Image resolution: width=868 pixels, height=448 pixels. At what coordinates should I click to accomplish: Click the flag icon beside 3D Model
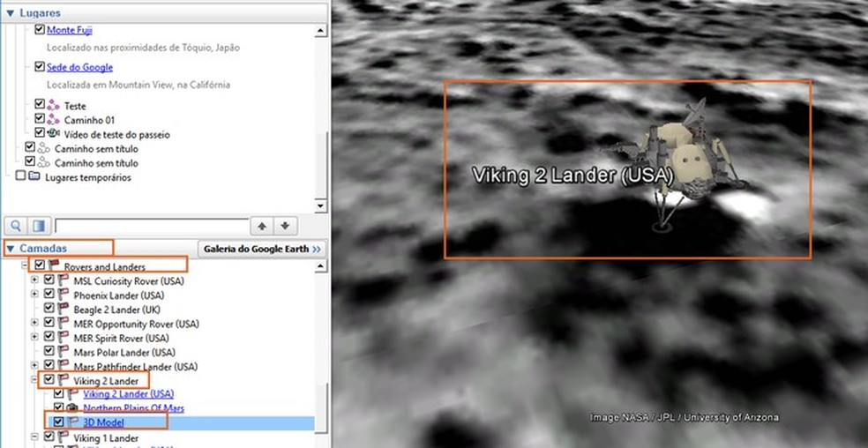(x=72, y=422)
